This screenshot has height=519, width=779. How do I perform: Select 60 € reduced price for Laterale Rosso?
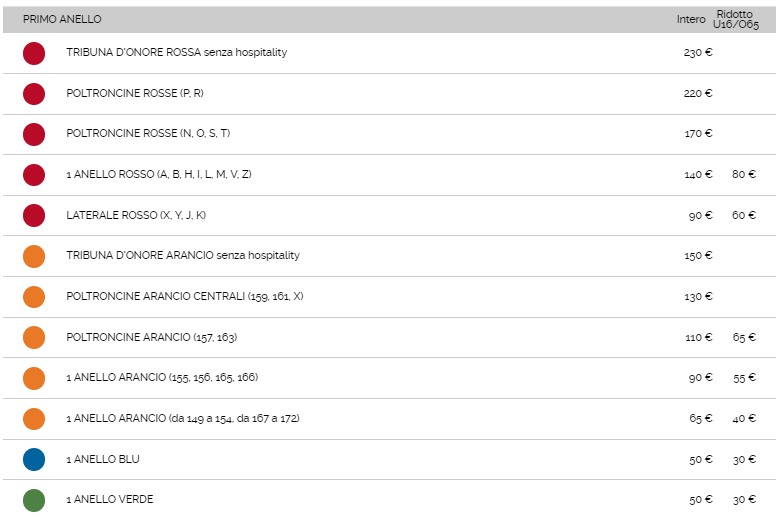pyautogui.click(x=744, y=215)
